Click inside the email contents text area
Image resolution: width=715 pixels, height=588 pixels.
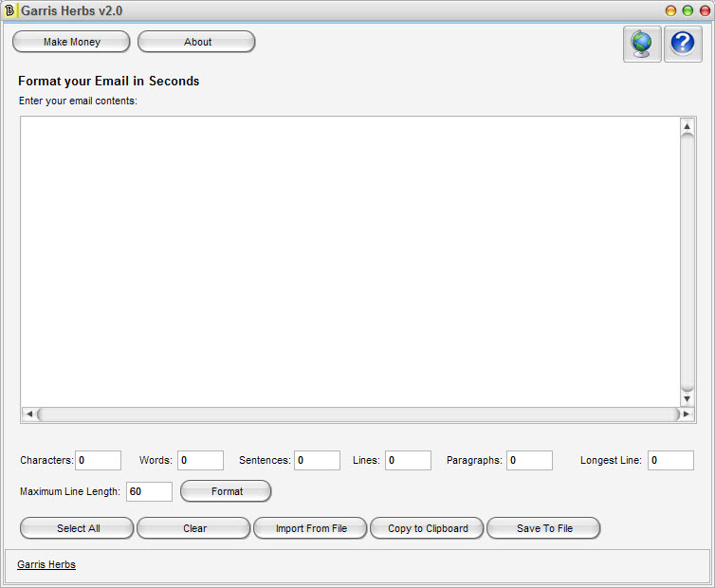click(349, 261)
